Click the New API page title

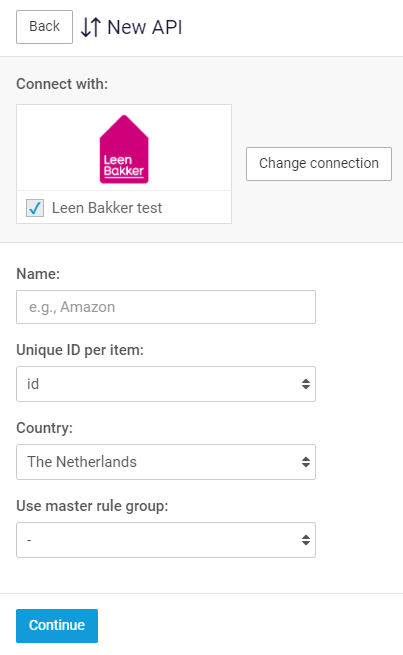coord(144,27)
